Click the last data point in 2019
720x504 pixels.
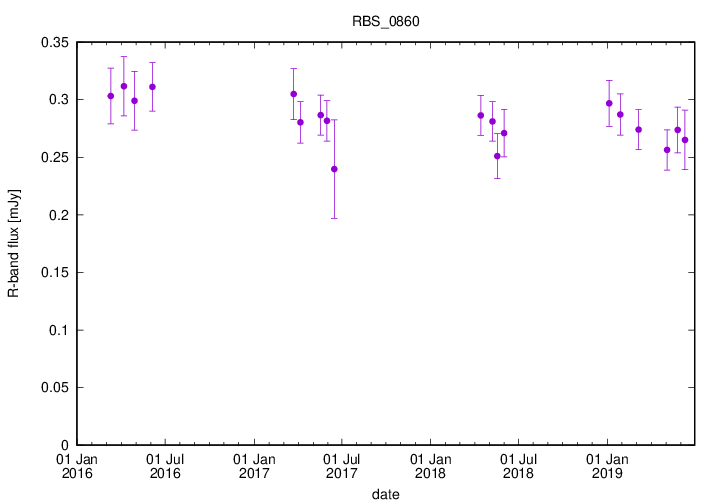[685, 140]
